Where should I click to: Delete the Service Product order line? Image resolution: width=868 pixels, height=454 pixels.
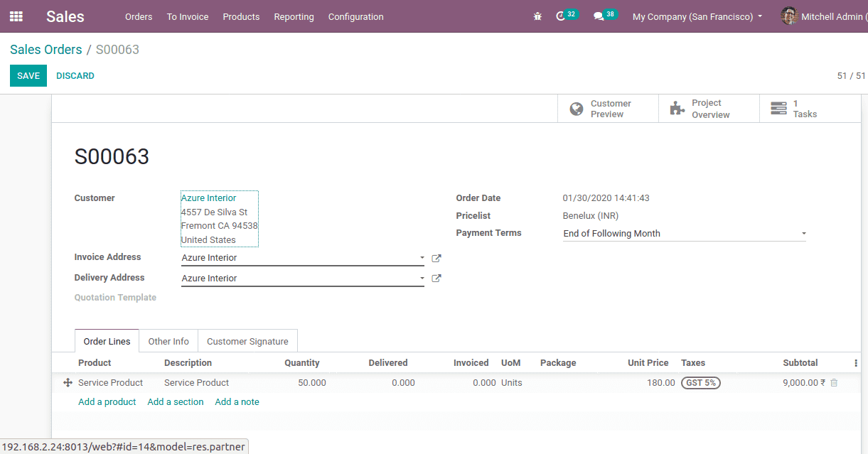point(834,383)
